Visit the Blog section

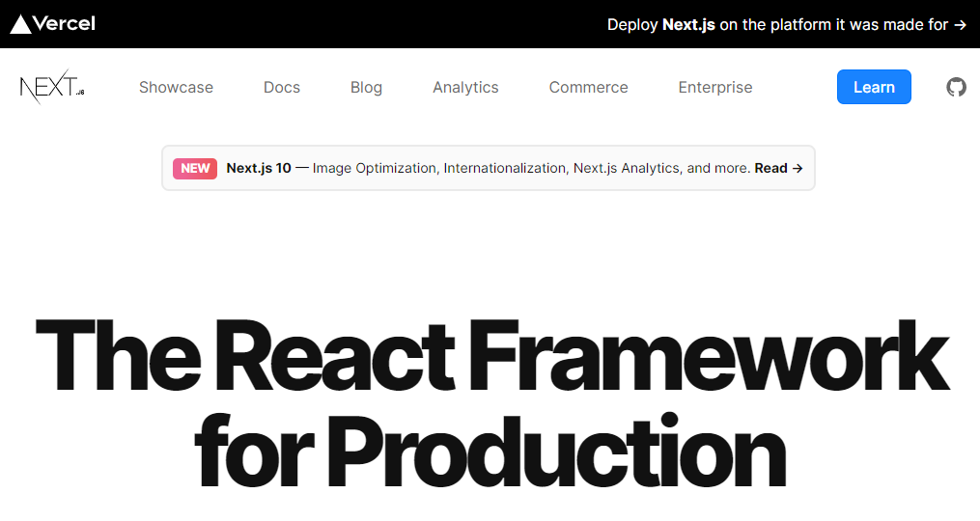[x=366, y=87]
